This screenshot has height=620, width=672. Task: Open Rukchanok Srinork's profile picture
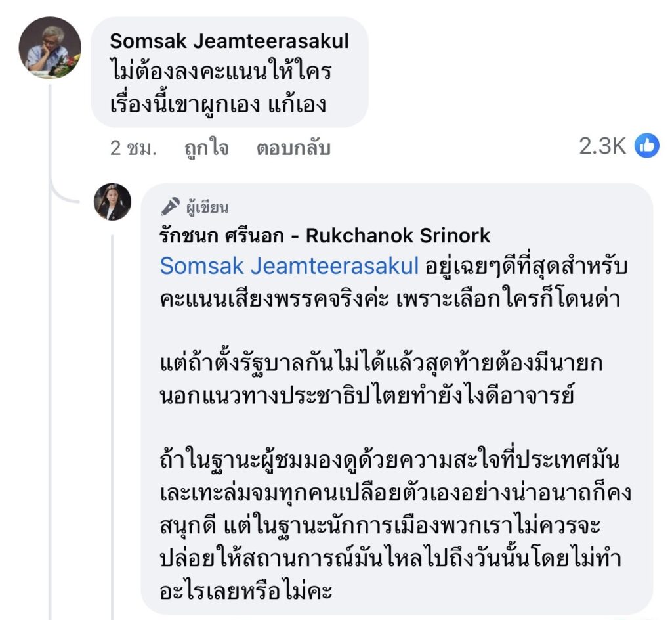point(113,202)
